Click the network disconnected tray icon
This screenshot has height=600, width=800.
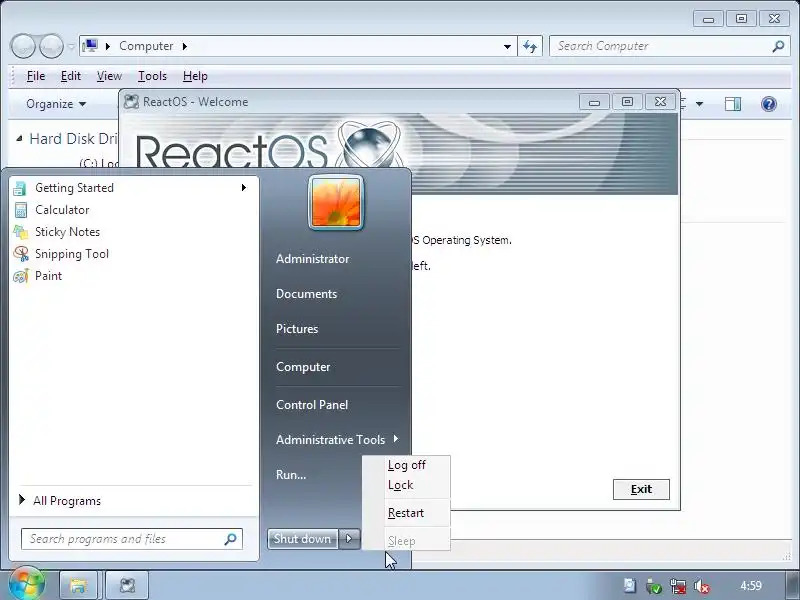pos(678,586)
